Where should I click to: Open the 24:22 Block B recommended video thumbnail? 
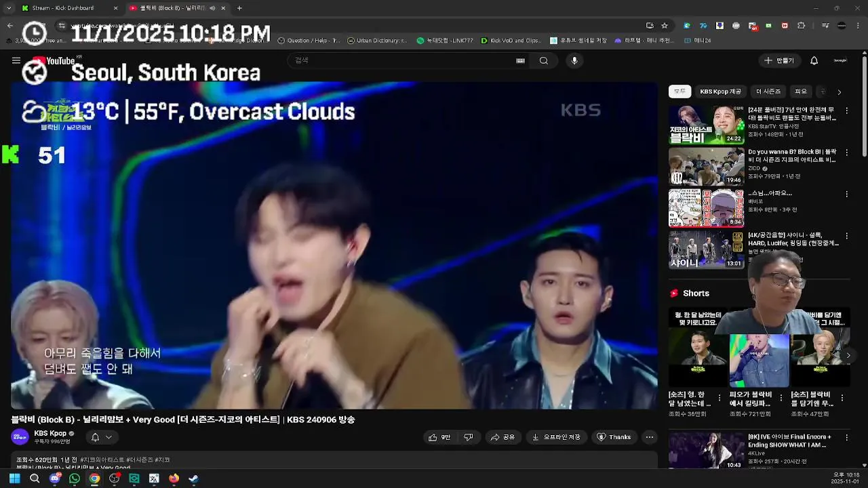pyautogui.click(x=706, y=124)
